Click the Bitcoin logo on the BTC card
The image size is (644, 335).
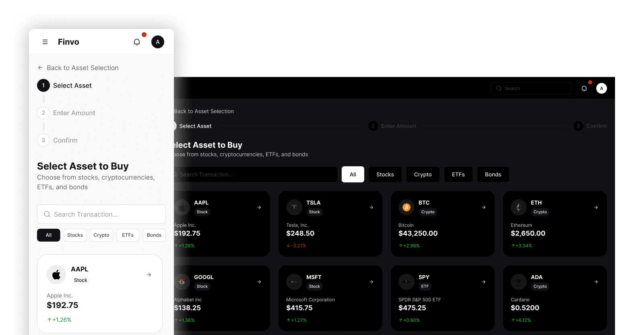coord(407,207)
